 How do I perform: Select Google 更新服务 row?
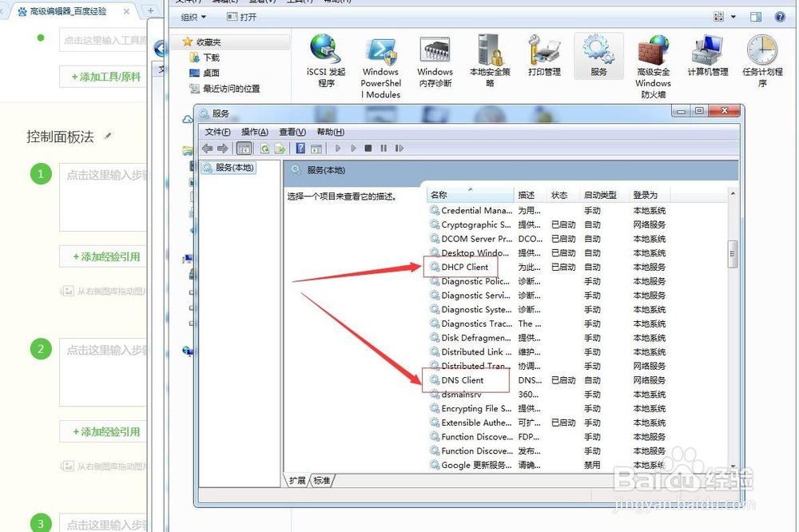[548, 465]
